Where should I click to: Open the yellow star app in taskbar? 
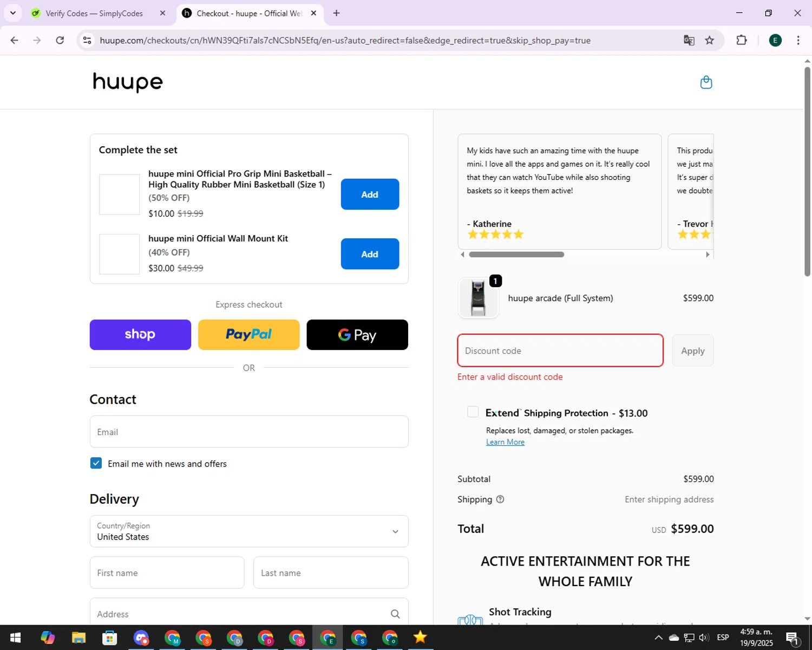420,638
